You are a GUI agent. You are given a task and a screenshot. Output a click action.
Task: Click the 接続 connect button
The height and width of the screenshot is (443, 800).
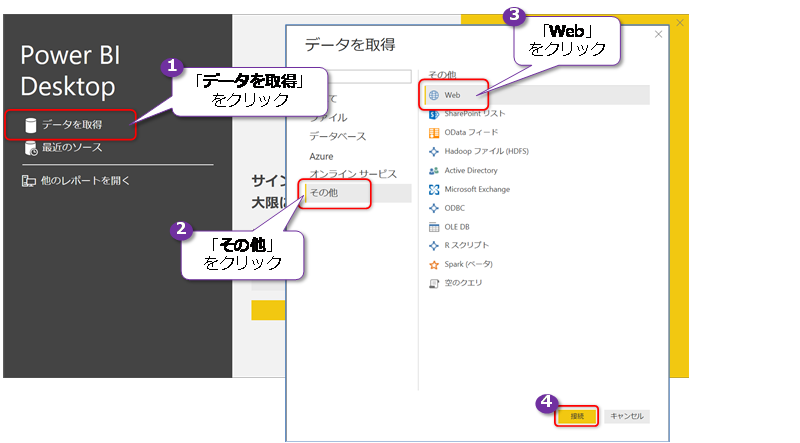pyautogui.click(x=577, y=416)
